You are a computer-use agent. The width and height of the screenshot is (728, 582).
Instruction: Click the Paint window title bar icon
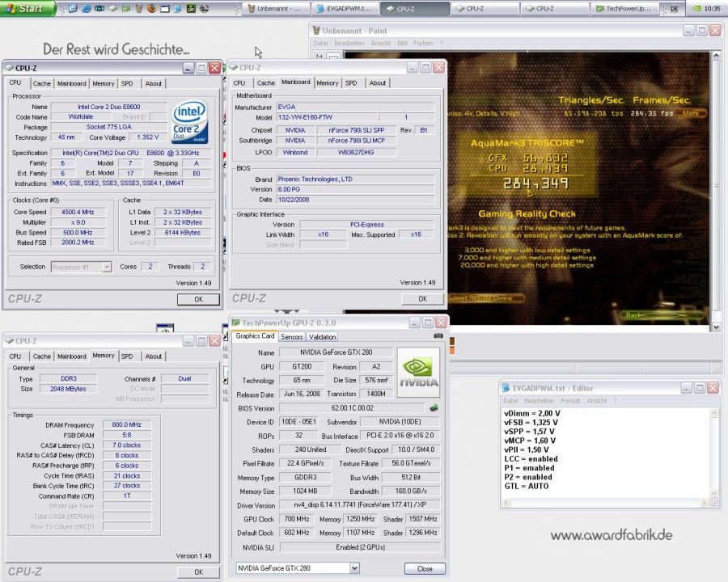[316, 31]
